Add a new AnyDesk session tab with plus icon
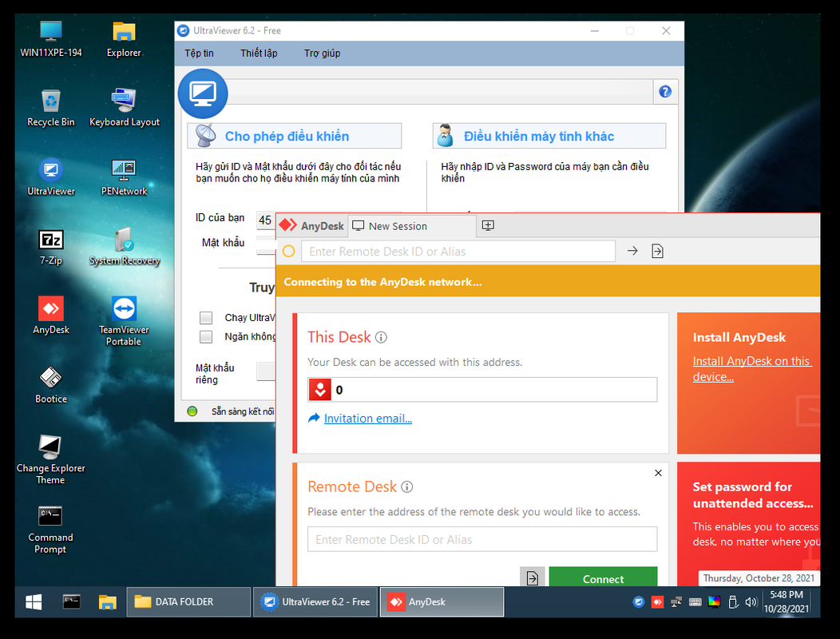The width and height of the screenshot is (840, 639). coord(488,226)
